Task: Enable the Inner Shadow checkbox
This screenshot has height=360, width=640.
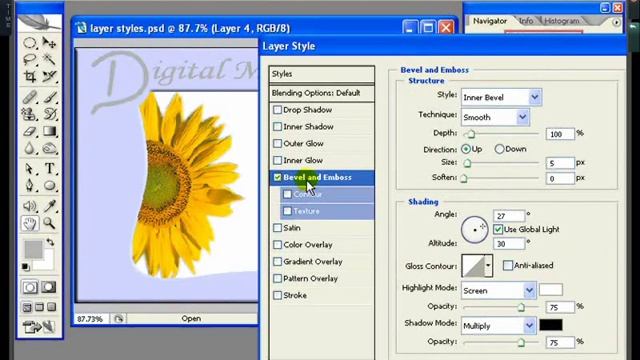Action: coord(278,127)
